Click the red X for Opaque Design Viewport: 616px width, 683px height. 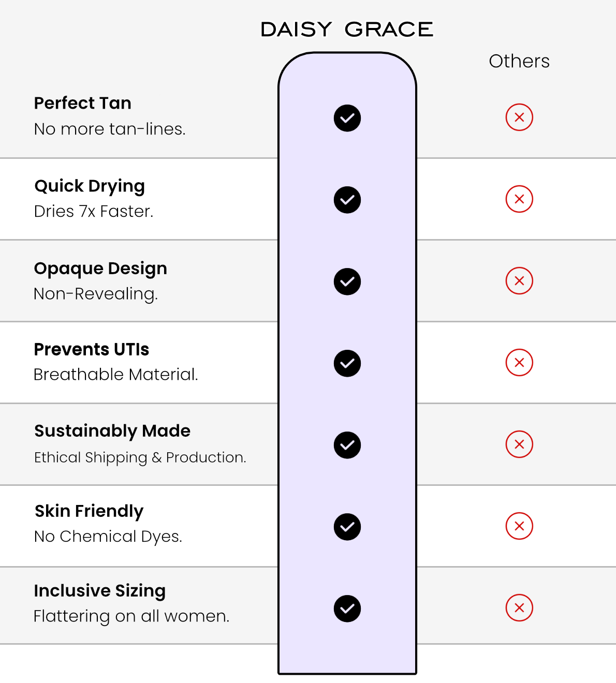click(x=519, y=280)
